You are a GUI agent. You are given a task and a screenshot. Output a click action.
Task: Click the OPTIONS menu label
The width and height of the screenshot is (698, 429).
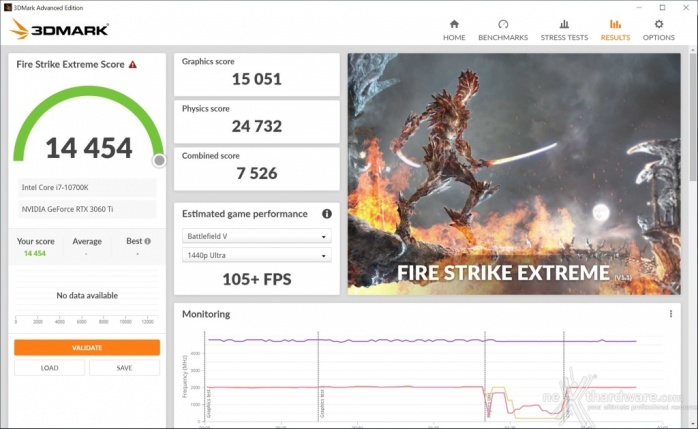pyautogui.click(x=659, y=38)
